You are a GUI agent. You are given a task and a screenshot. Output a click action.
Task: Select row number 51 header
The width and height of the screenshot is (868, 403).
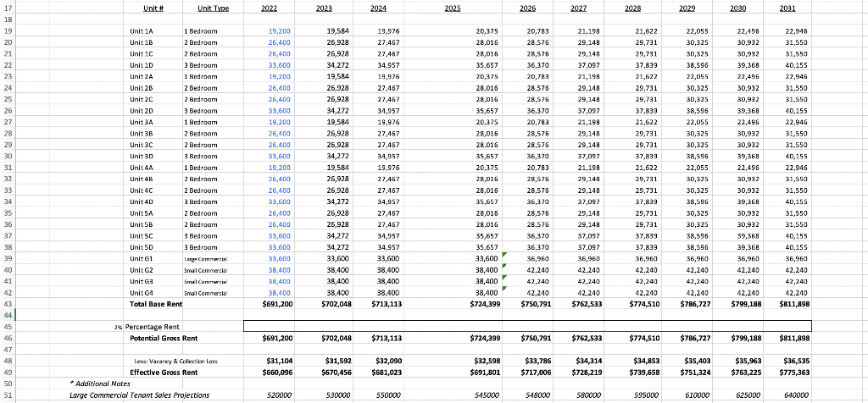coord(7,395)
